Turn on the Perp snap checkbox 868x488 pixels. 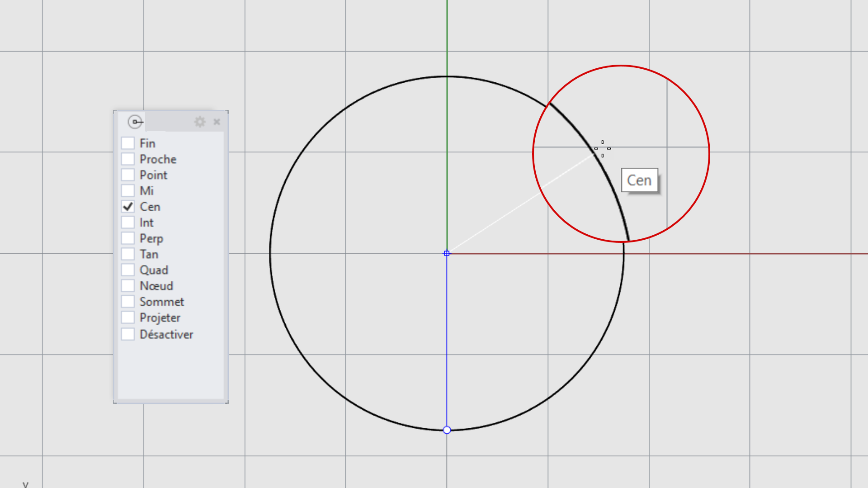pos(128,238)
